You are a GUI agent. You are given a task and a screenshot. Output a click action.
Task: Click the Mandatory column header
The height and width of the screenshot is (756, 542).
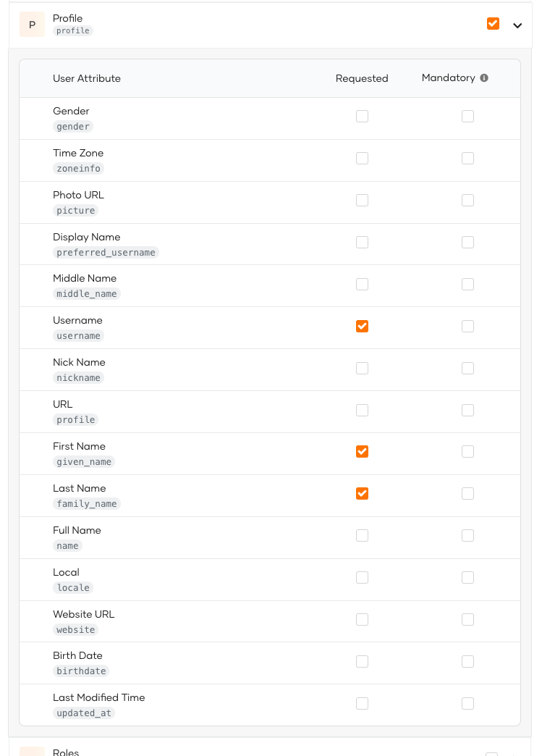click(449, 77)
